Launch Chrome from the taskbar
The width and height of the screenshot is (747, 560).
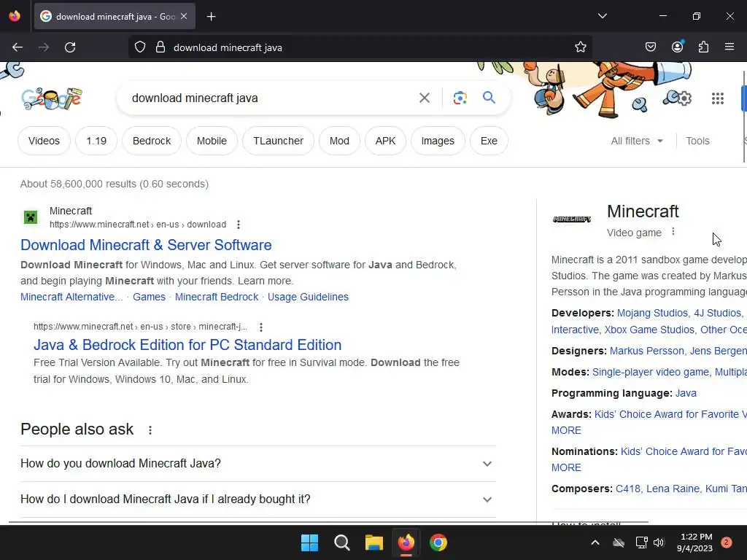click(x=438, y=542)
